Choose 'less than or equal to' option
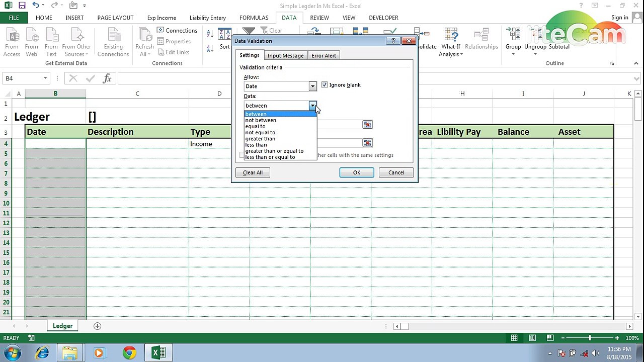 tap(270, 157)
